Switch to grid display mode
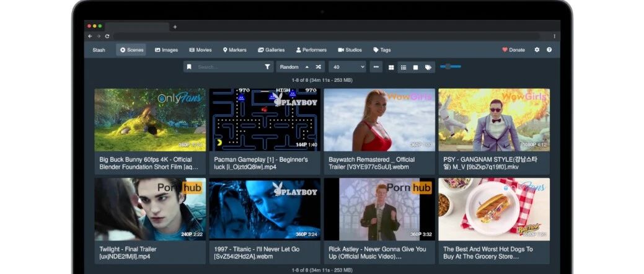Image resolution: width=644 pixels, height=274 pixels. click(391, 68)
